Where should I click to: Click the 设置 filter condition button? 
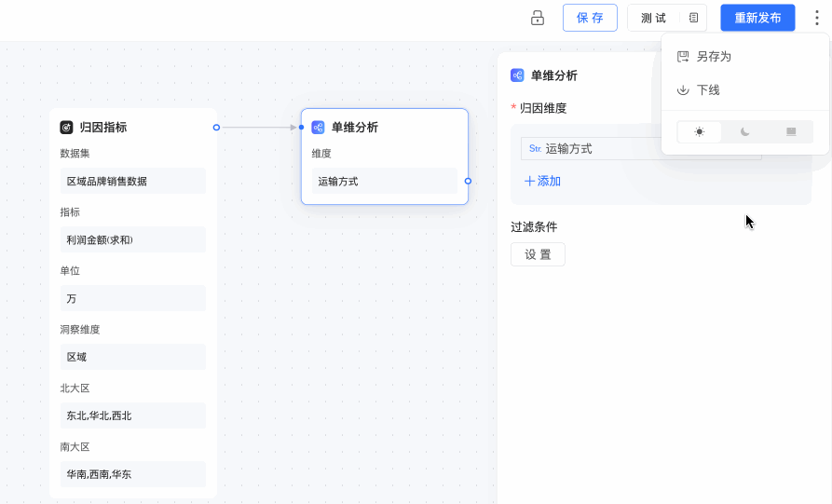(538, 254)
